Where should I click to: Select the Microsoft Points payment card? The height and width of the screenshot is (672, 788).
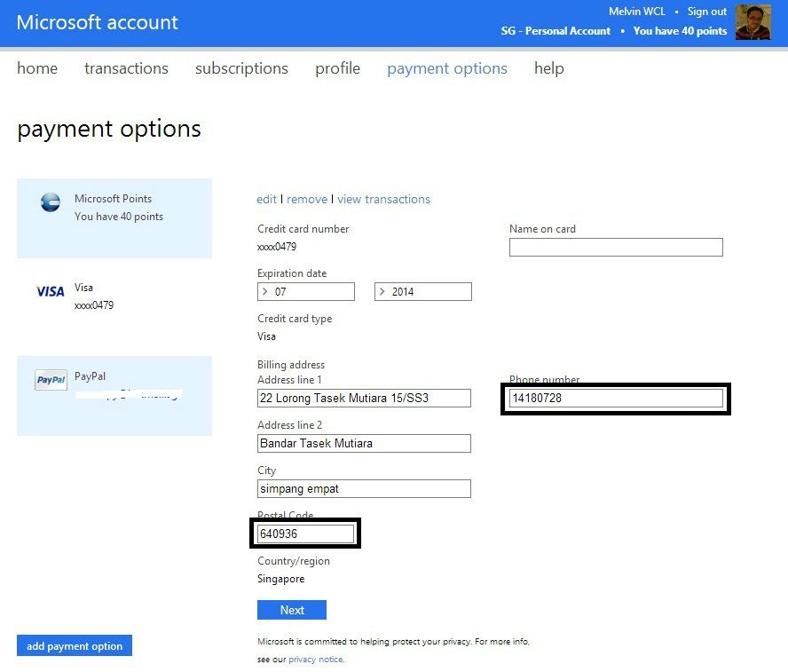[x=114, y=218]
